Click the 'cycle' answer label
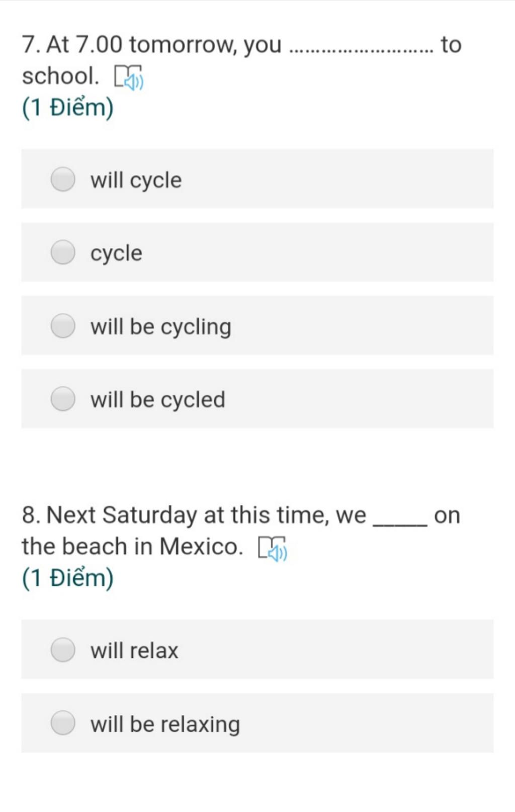Image resolution: width=515 pixels, height=812 pixels. [x=116, y=253]
